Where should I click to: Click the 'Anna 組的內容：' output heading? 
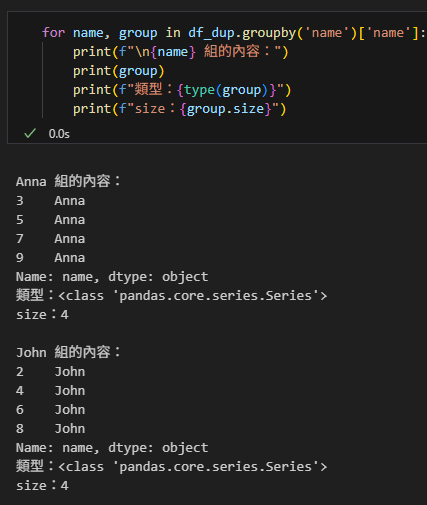68,181
